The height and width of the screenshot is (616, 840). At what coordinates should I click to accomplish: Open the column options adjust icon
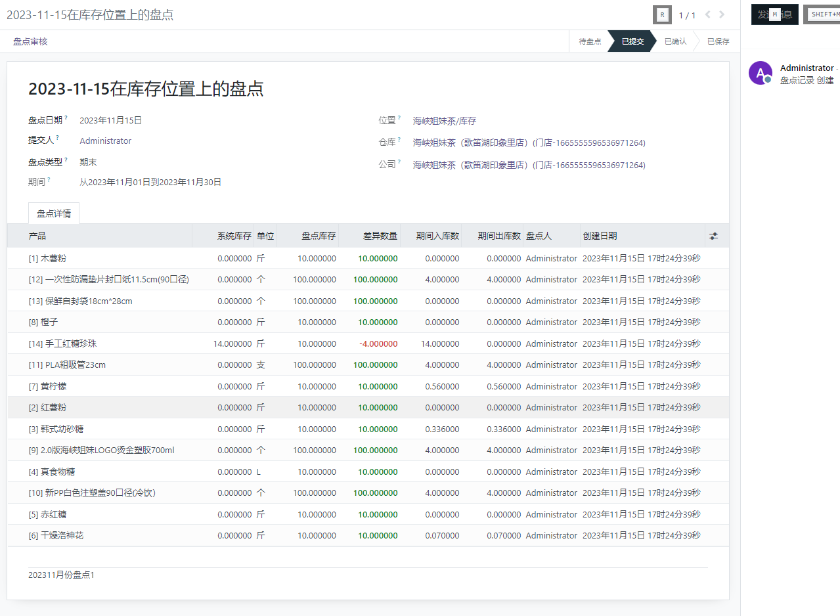[713, 236]
